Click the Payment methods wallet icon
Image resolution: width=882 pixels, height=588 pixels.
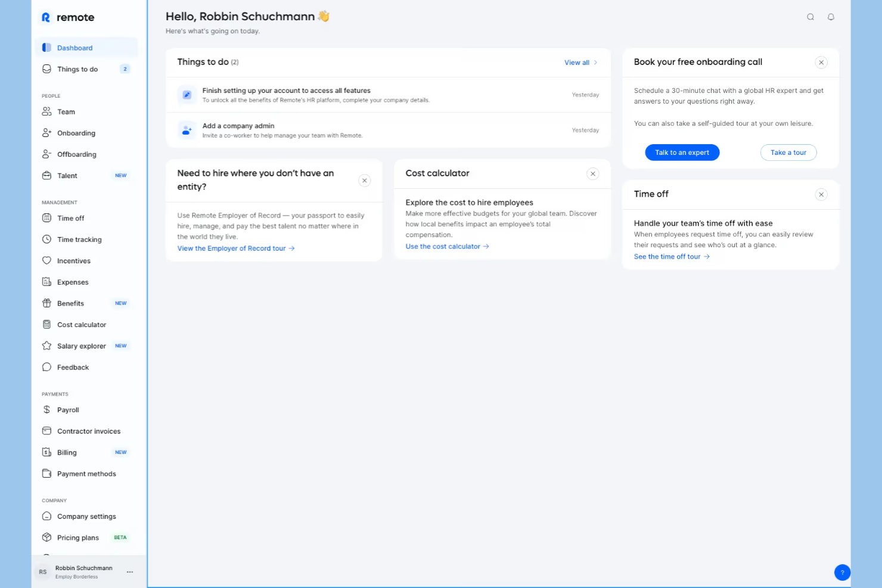[46, 474]
